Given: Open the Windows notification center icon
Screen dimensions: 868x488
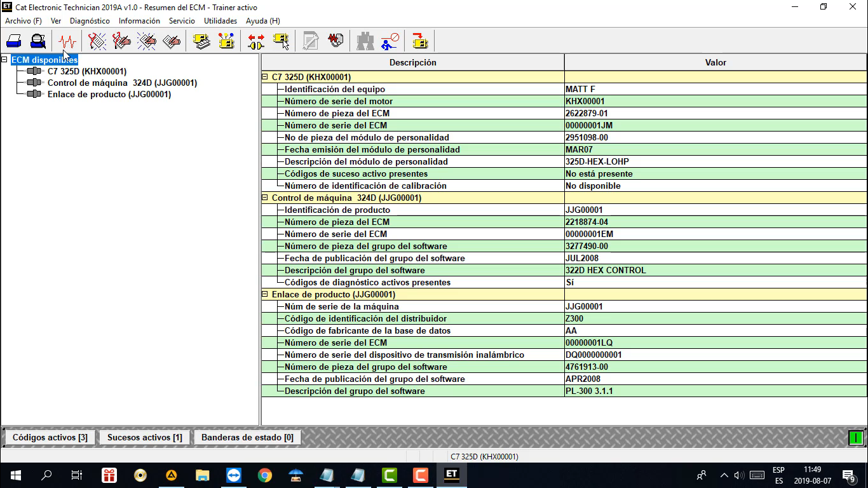Looking at the screenshot, I should (x=848, y=475).
